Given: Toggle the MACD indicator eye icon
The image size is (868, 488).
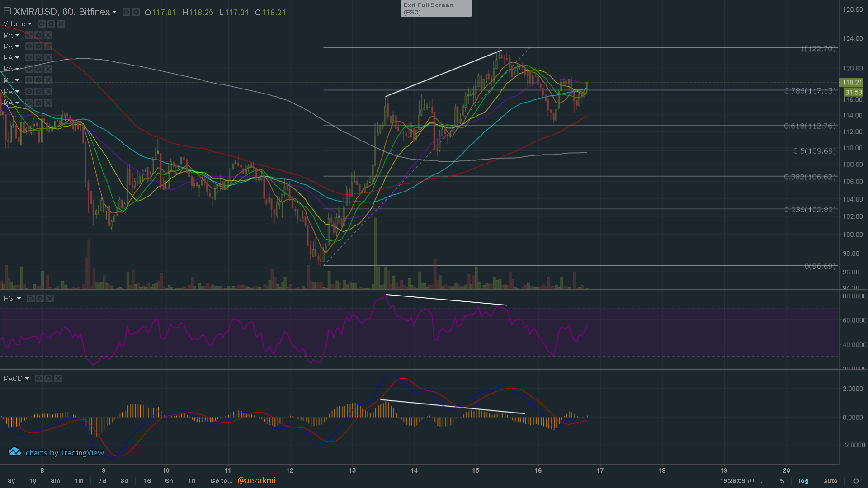Looking at the screenshot, I should [39, 379].
